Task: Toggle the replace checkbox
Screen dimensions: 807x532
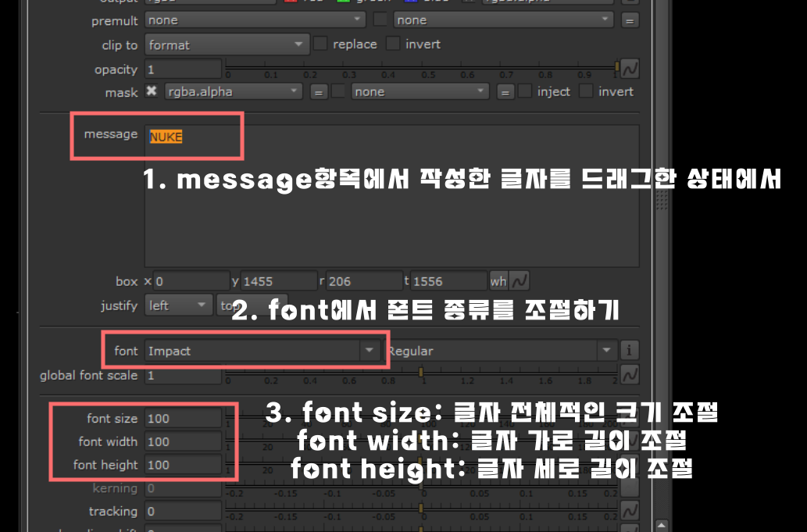Action: click(320, 43)
